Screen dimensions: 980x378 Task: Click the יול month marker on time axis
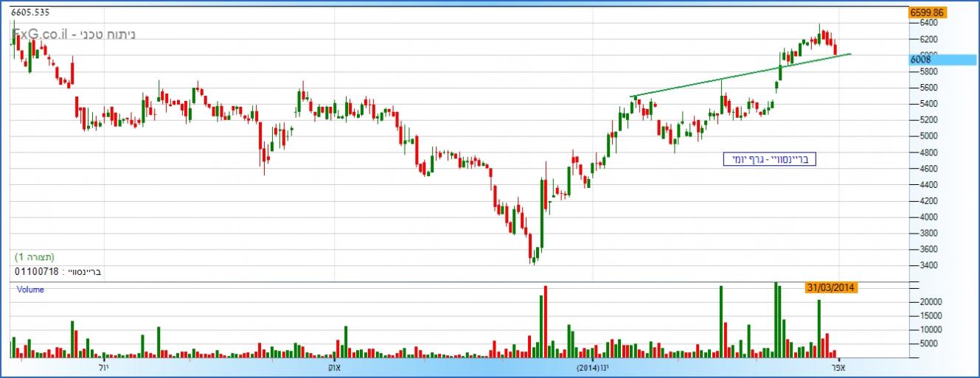[x=102, y=366]
